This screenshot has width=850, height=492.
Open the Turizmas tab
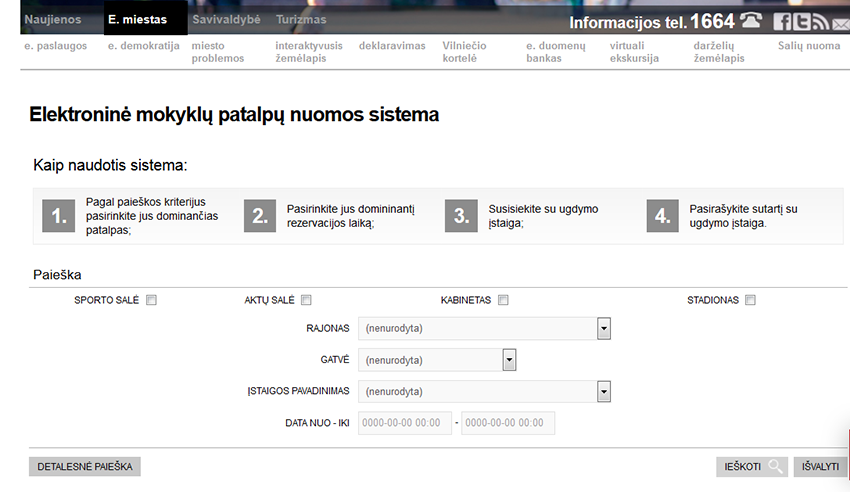coord(301,20)
